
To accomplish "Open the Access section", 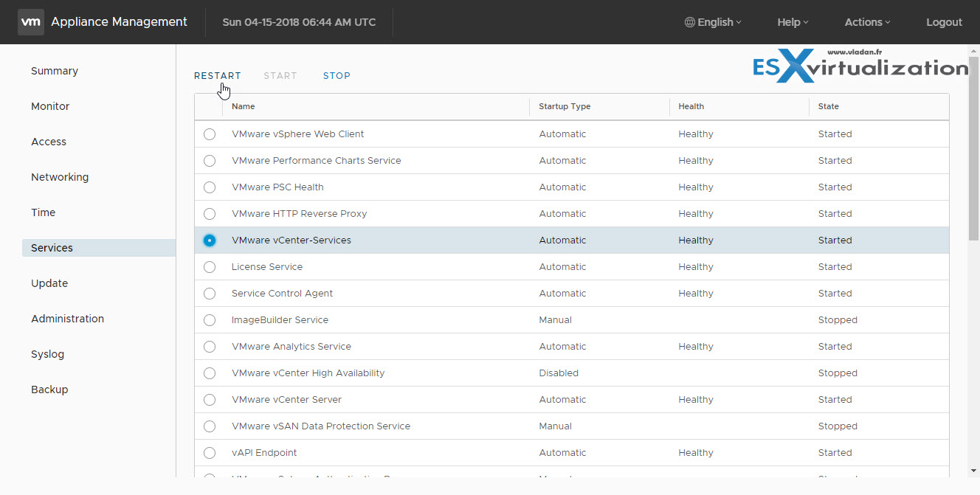I will [x=49, y=142].
